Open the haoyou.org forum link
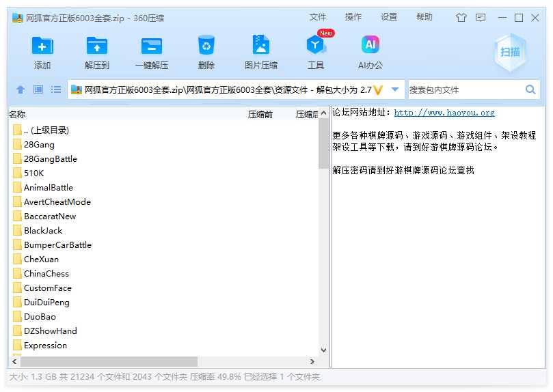This screenshot has height=392, width=553. pyautogui.click(x=444, y=113)
